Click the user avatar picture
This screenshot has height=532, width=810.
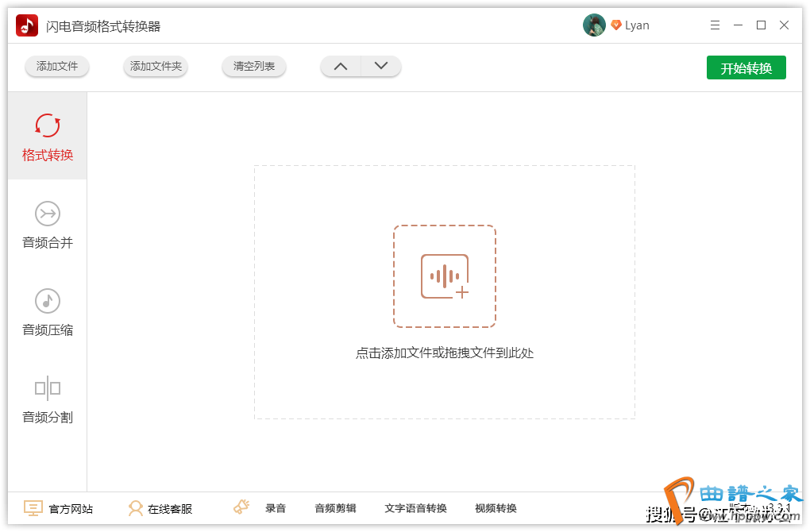[x=594, y=25]
